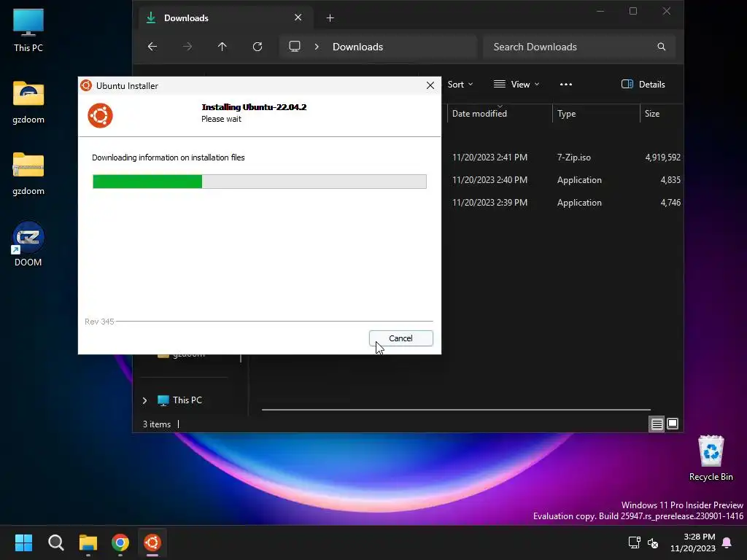Select the 7-Zip.iso file row
The width and height of the screenshot is (747, 560).
[562, 157]
